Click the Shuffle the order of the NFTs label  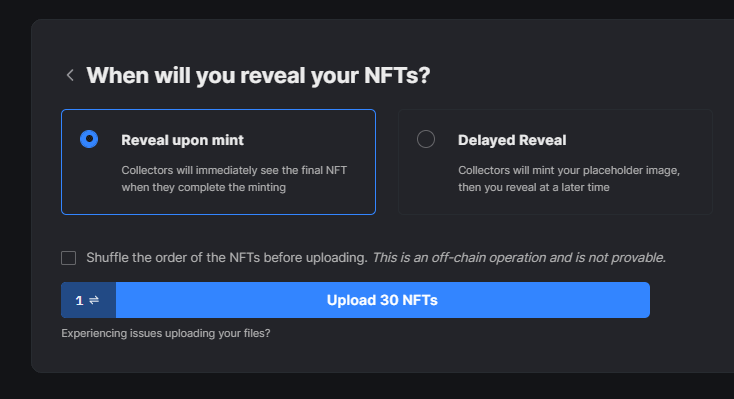(x=227, y=258)
